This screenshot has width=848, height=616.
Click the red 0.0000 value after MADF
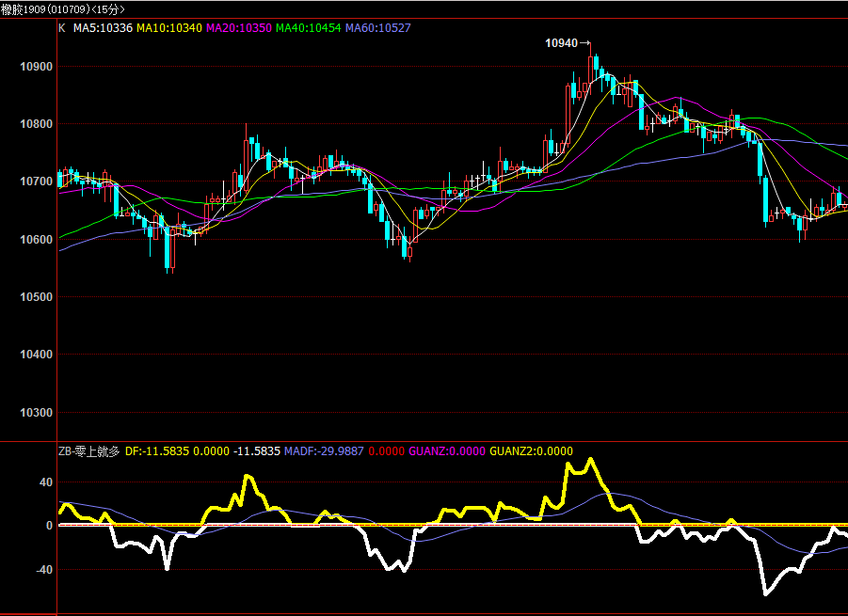click(x=386, y=451)
